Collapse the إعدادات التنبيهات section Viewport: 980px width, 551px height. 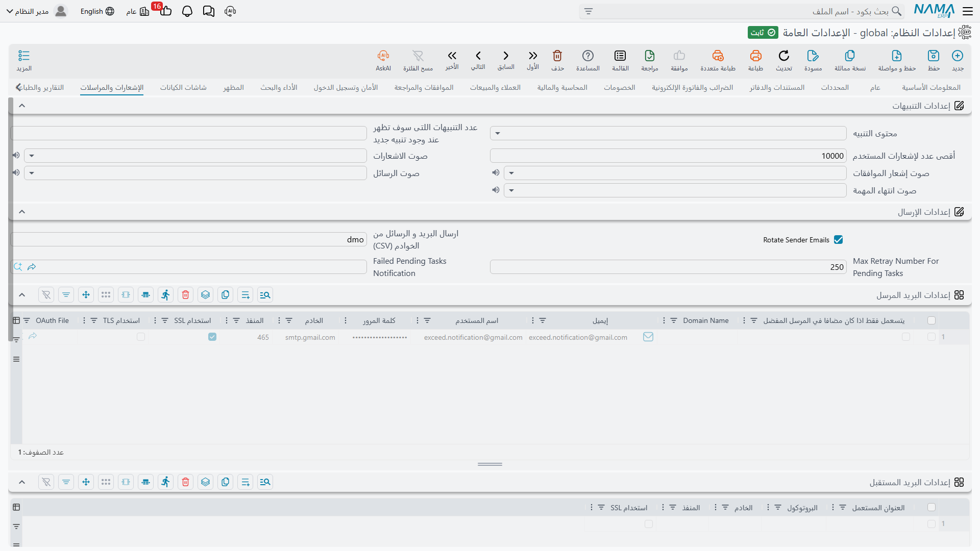click(22, 106)
